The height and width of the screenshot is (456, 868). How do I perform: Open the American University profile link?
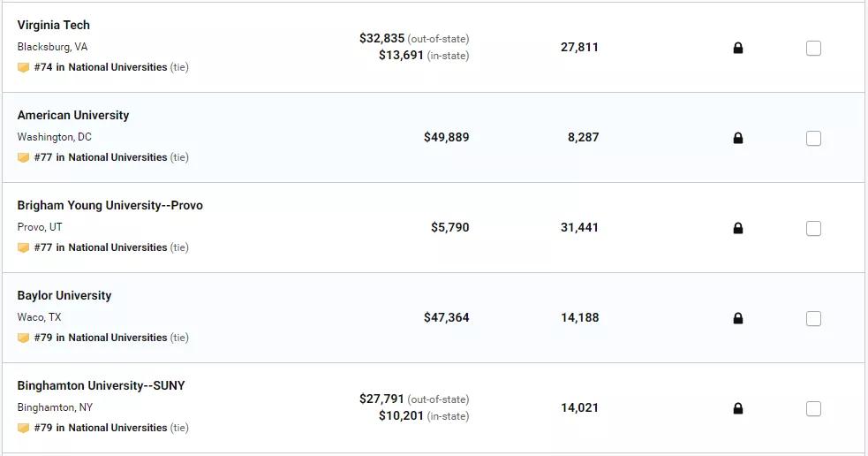point(73,115)
